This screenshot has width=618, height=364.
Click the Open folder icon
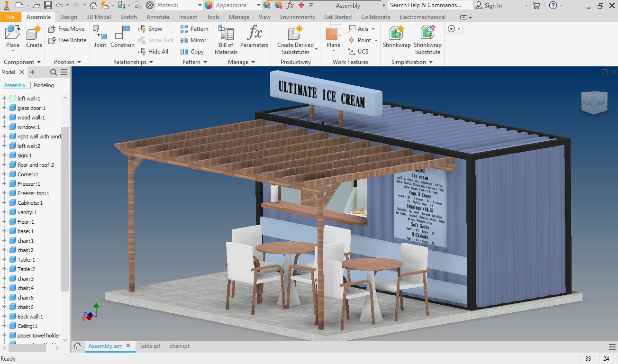tap(36, 5)
